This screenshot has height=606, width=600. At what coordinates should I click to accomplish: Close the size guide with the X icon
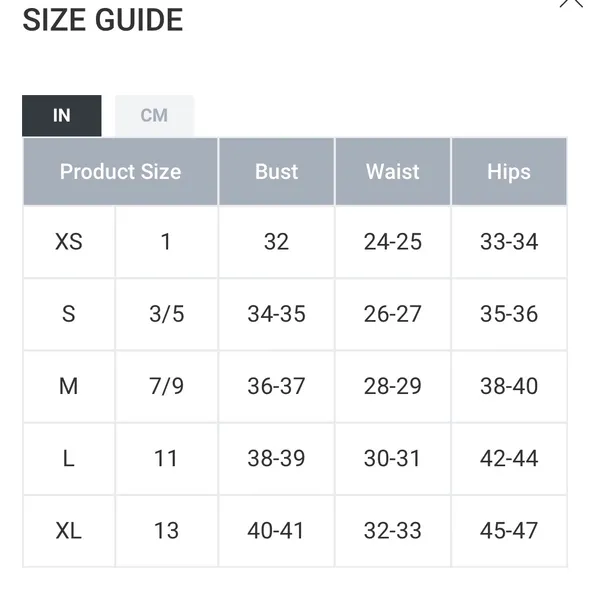click(x=571, y=2)
